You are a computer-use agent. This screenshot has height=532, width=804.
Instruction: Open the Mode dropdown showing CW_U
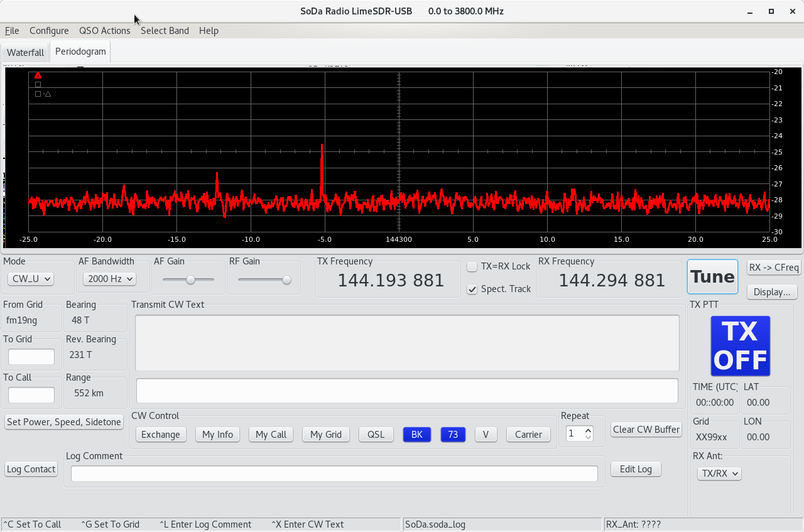(x=30, y=279)
